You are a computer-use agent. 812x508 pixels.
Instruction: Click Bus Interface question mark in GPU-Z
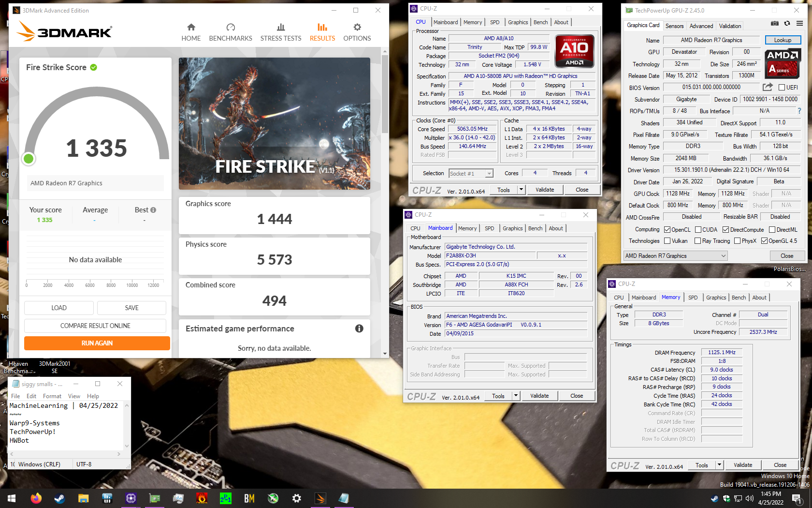[799, 111]
